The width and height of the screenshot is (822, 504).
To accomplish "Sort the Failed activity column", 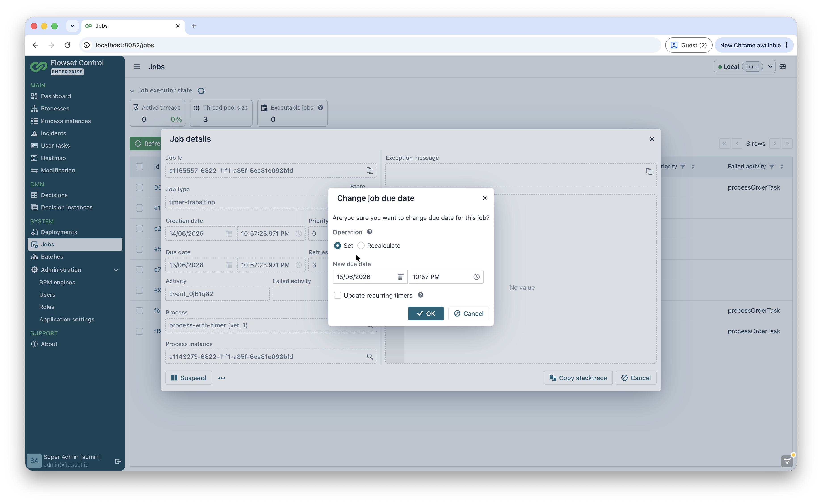I will 782,166.
